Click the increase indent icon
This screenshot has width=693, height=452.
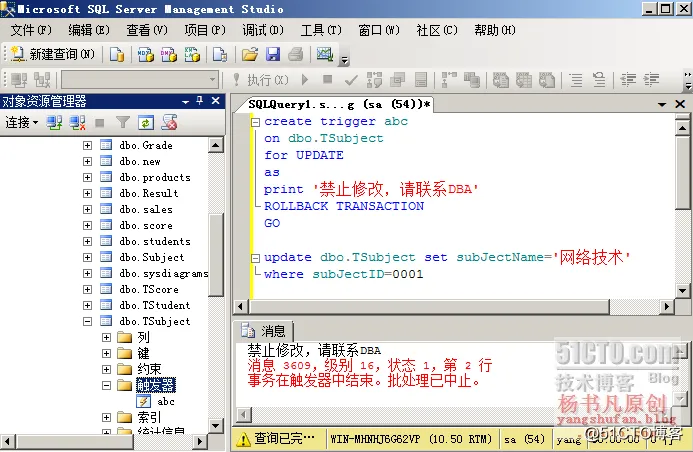tap(651, 80)
